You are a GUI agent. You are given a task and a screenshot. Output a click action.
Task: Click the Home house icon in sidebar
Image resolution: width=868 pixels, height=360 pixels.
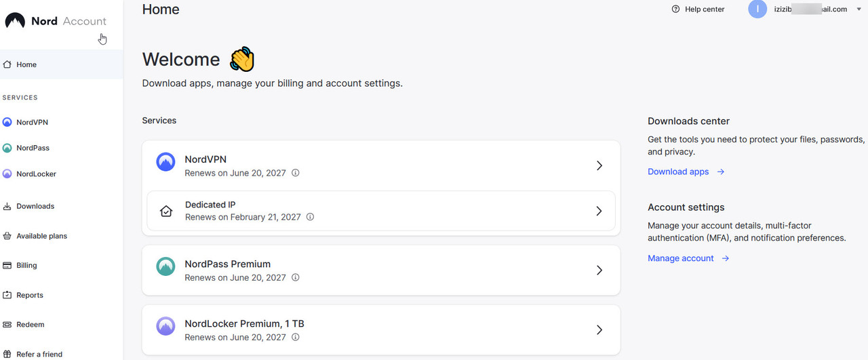(7, 64)
